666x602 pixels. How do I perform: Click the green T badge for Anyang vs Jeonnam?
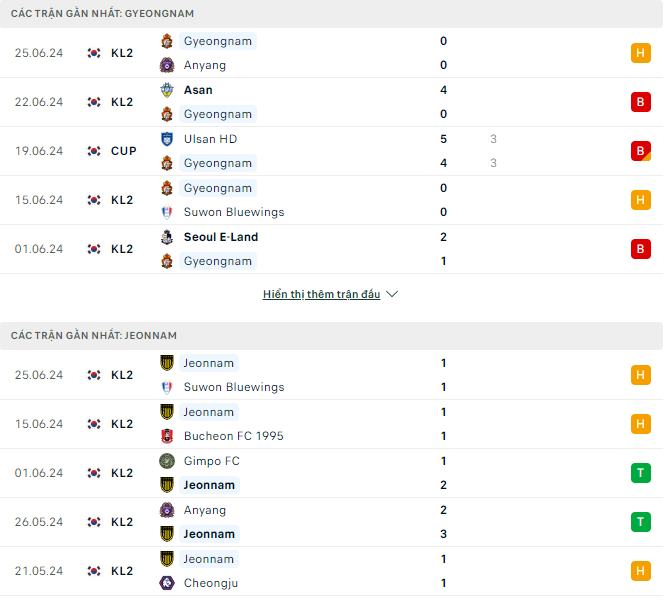(641, 522)
